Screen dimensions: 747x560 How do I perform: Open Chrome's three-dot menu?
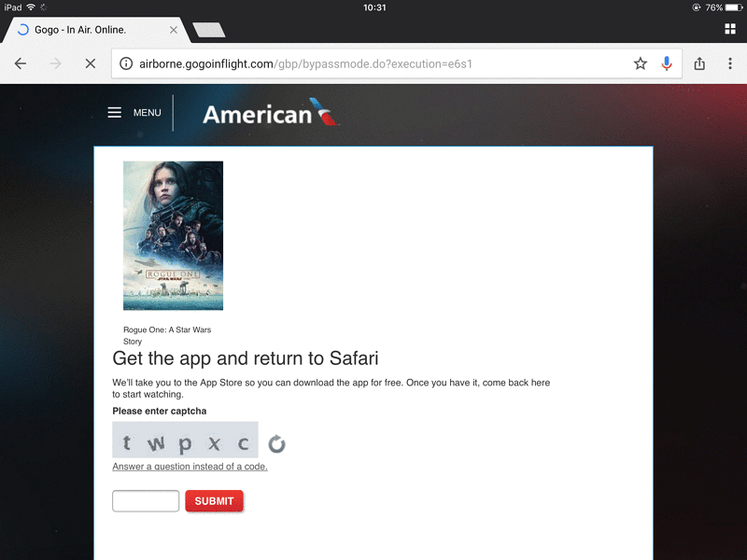(x=730, y=63)
